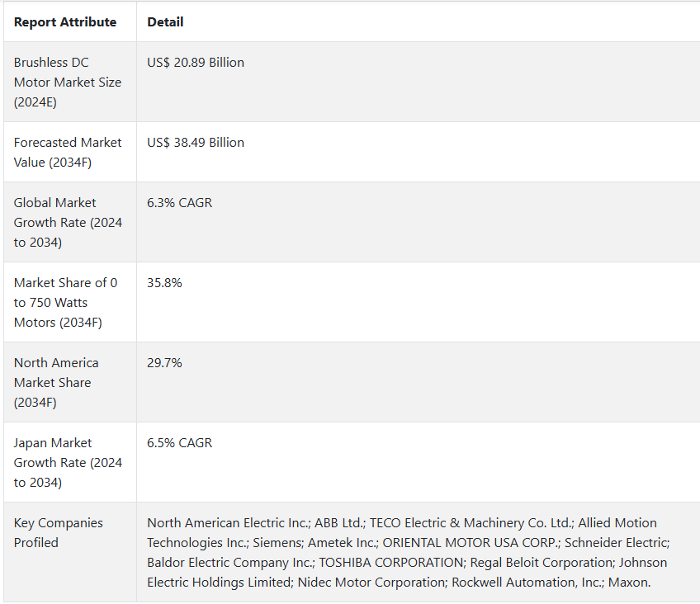700x604 pixels.
Task: Select the 35.8% market share value
Action: 164,283
